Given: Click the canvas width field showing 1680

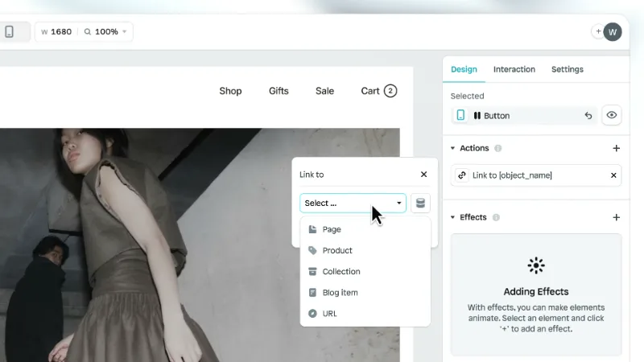Looking at the screenshot, I should [56, 31].
